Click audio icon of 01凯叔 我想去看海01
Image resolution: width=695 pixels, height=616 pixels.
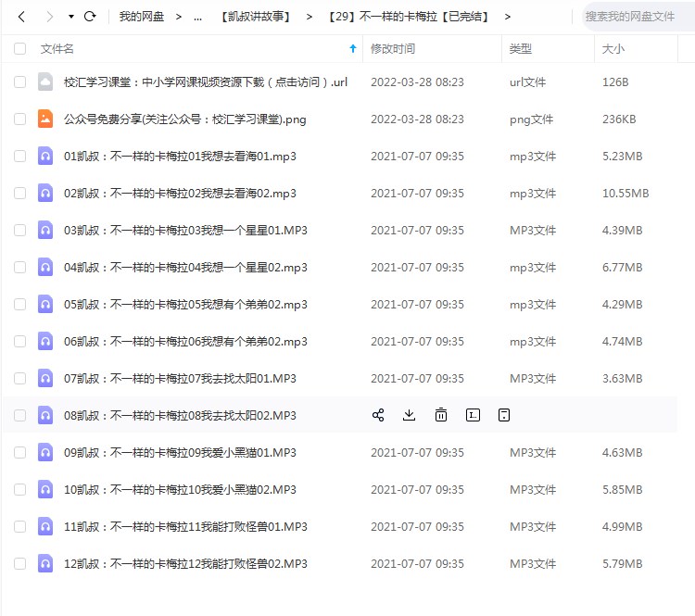pyautogui.click(x=45, y=156)
